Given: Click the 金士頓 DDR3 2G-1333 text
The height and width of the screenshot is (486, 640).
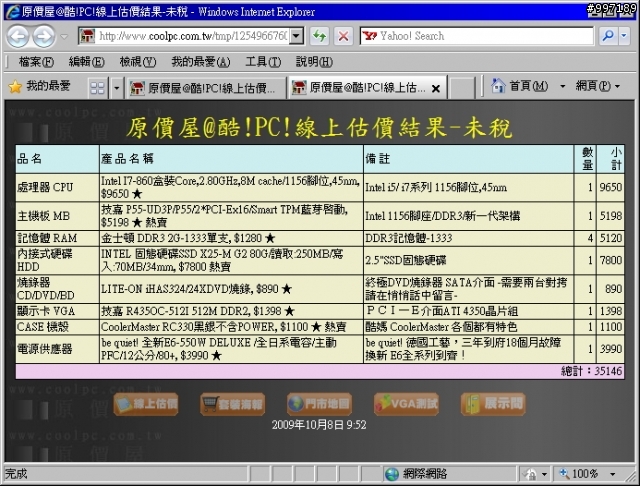Looking at the screenshot, I should [188, 238].
